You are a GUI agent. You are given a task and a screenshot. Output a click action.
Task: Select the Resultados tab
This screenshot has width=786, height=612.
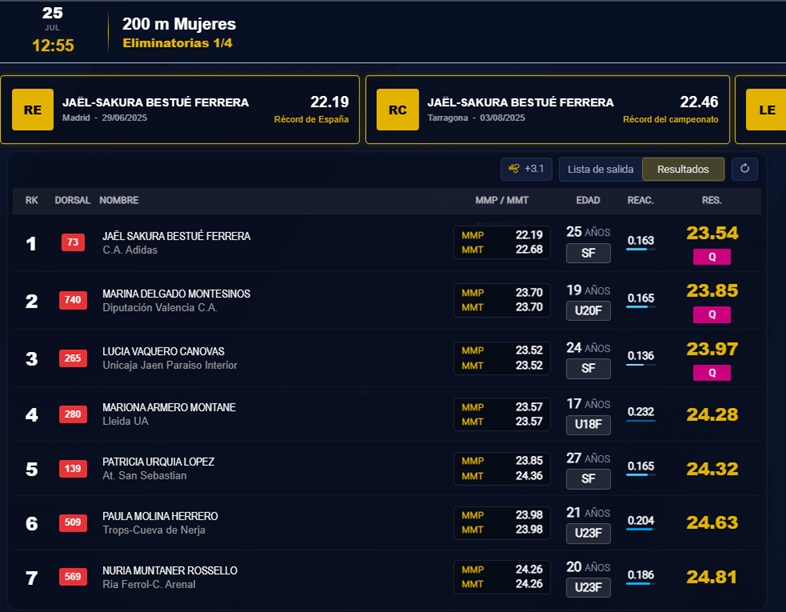(683, 169)
